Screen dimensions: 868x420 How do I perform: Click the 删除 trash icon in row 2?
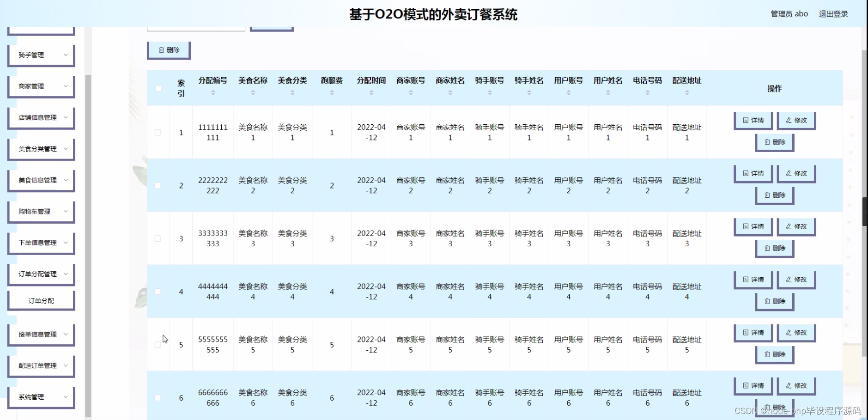click(767, 195)
